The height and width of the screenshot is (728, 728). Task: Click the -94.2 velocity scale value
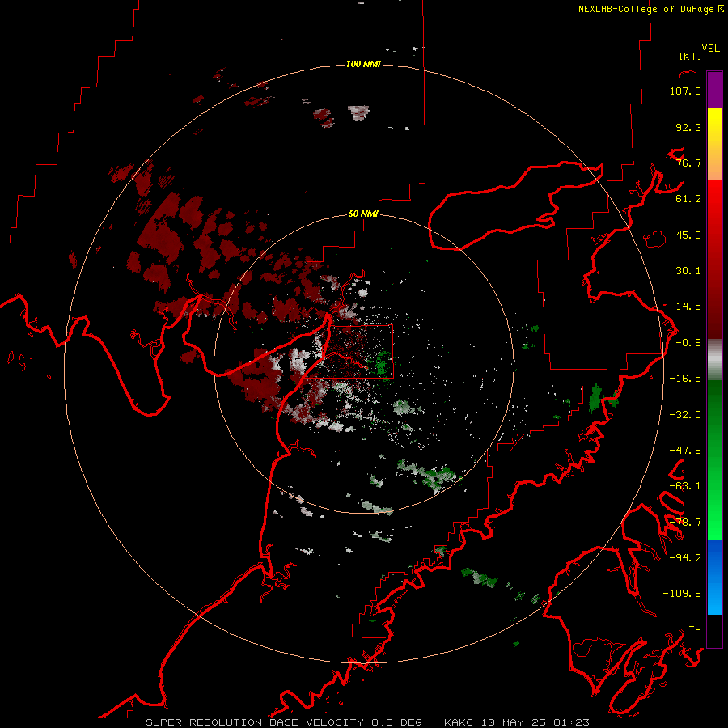(x=685, y=557)
